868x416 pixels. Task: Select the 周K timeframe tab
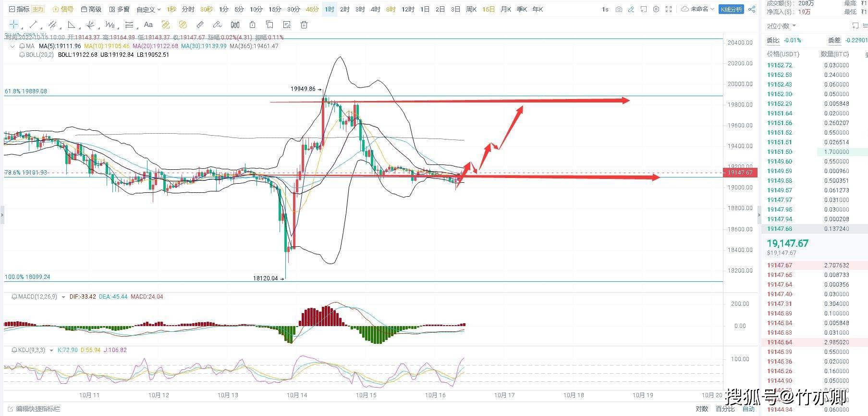tap(471, 9)
